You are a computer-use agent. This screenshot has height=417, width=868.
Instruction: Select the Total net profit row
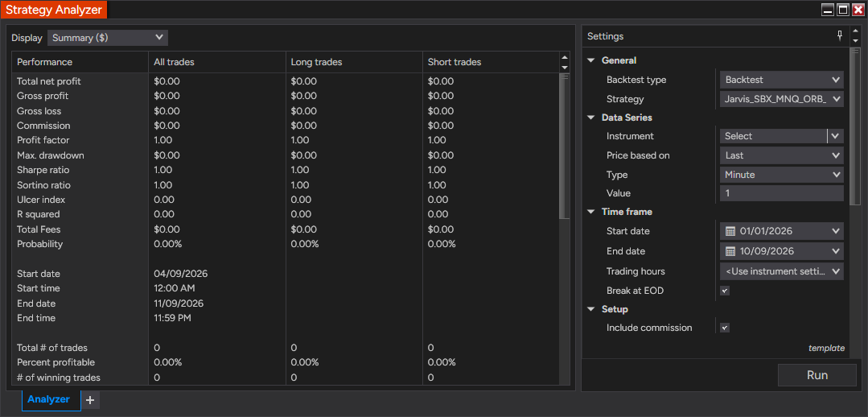(285, 81)
